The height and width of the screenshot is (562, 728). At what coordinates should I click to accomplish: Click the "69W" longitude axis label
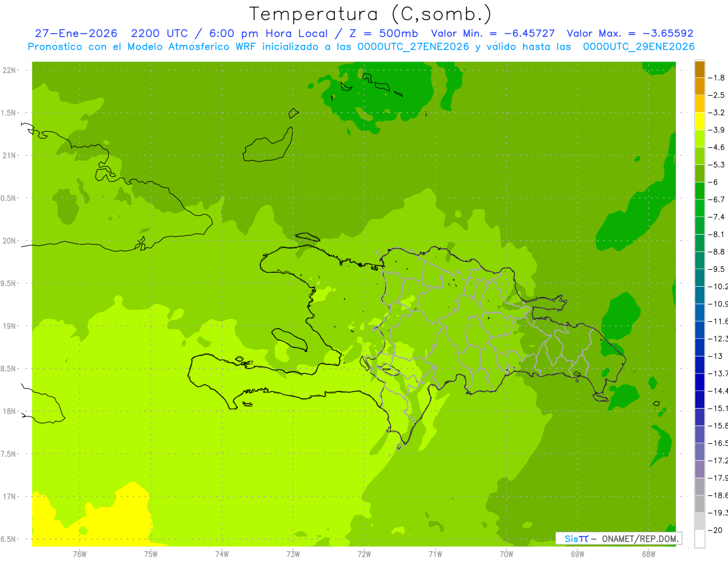[578, 554]
